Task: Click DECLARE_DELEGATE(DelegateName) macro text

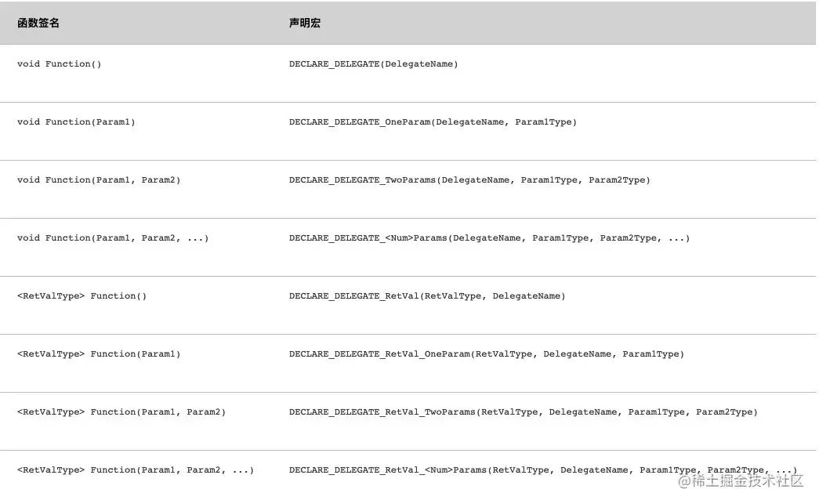Action: (x=374, y=63)
